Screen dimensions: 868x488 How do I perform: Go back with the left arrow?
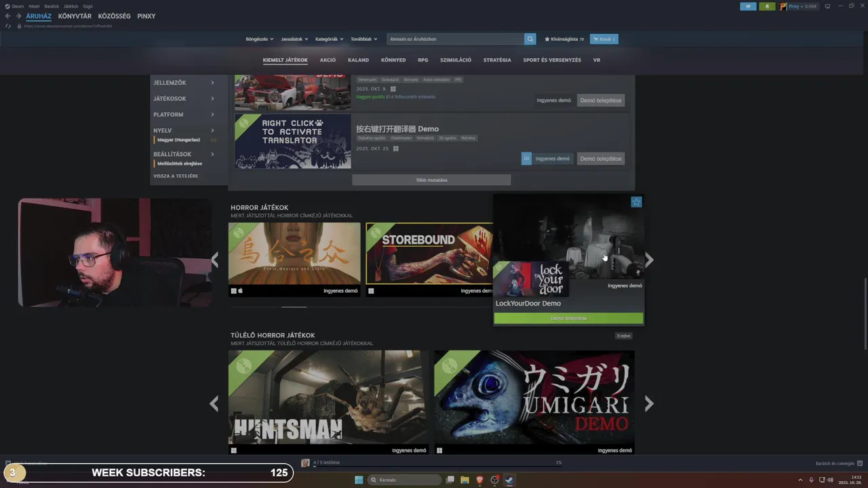coord(7,16)
